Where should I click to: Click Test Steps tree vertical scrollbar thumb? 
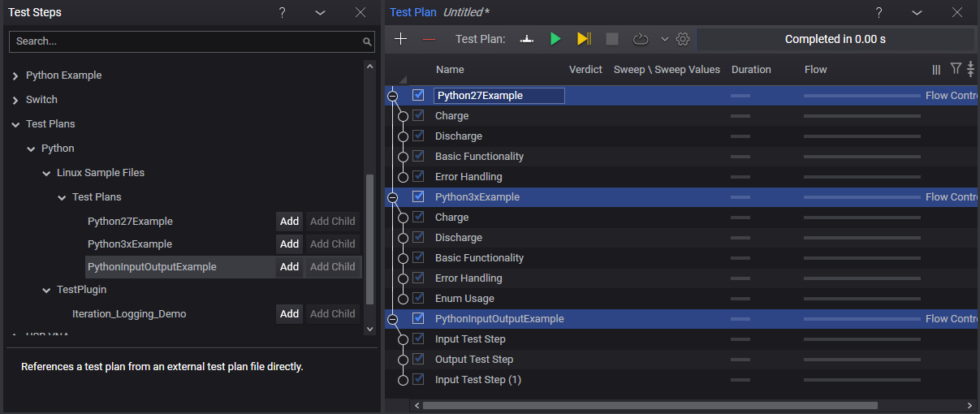point(370,239)
